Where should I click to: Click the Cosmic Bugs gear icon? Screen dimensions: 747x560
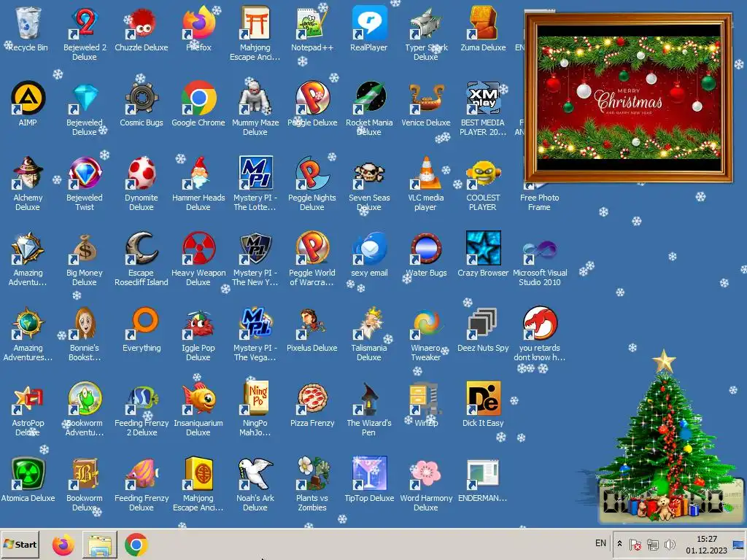[142, 98]
